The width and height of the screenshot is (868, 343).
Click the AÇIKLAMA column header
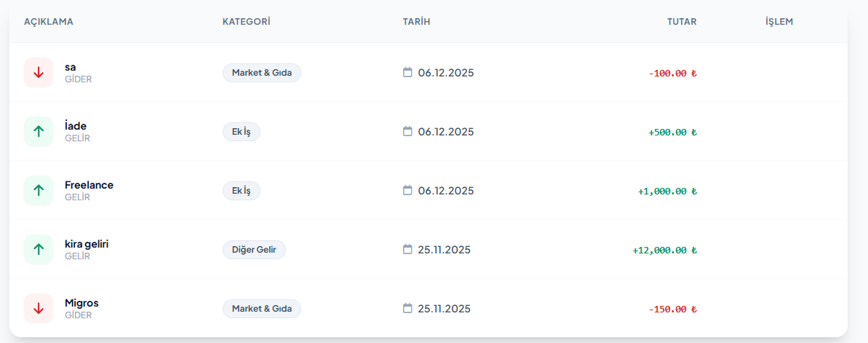point(49,22)
